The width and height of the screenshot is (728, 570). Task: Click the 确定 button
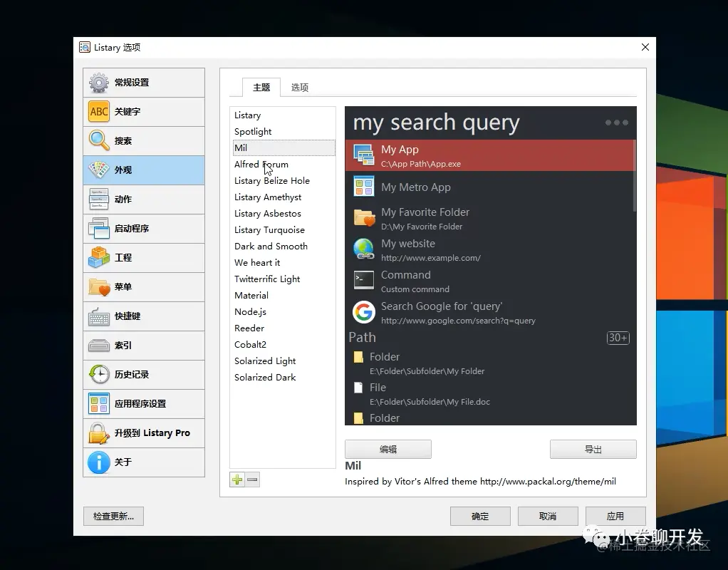[480, 516]
